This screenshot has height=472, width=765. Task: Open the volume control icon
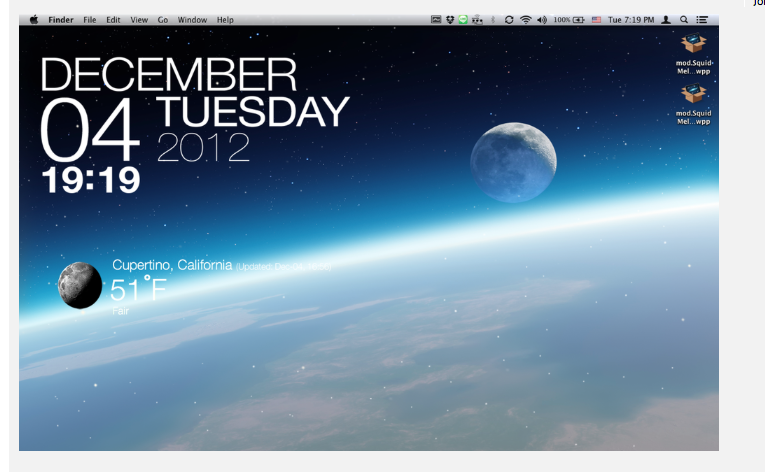click(x=542, y=20)
